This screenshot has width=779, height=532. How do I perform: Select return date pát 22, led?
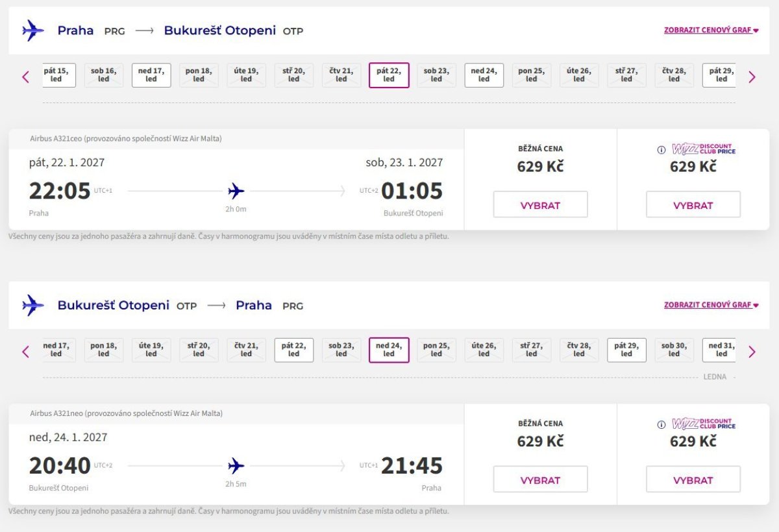(x=294, y=350)
